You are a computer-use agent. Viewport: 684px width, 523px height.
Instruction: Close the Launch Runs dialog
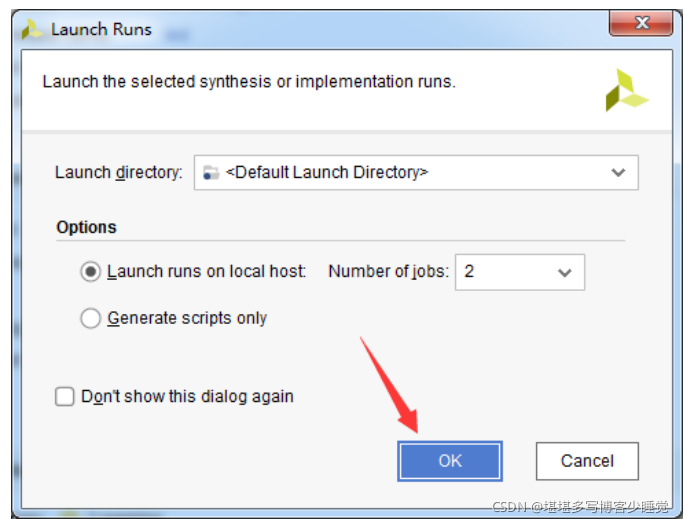pyautogui.click(x=641, y=23)
